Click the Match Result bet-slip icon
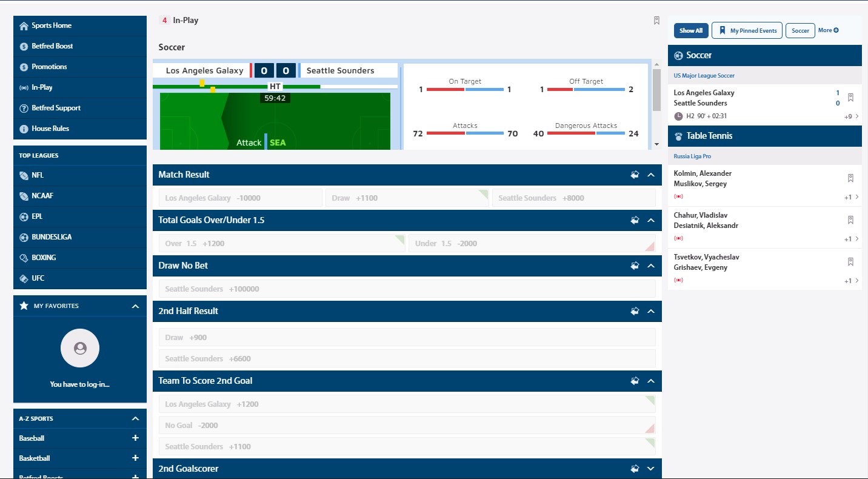Viewport: 868px width, 479px height. point(635,175)
